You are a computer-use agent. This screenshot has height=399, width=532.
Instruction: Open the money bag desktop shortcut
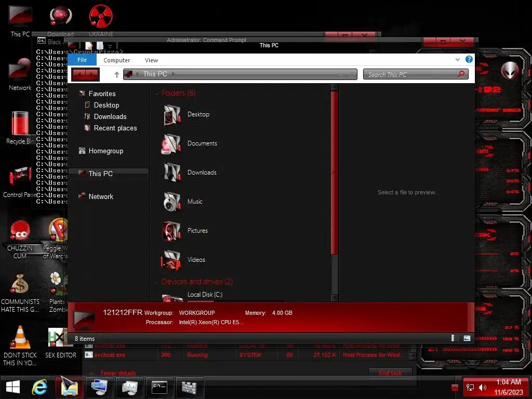[x=20, y=293]
